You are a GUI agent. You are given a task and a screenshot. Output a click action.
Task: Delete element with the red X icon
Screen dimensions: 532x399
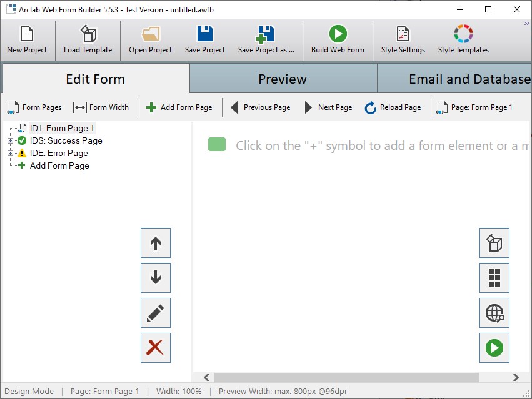coord(154,348)
